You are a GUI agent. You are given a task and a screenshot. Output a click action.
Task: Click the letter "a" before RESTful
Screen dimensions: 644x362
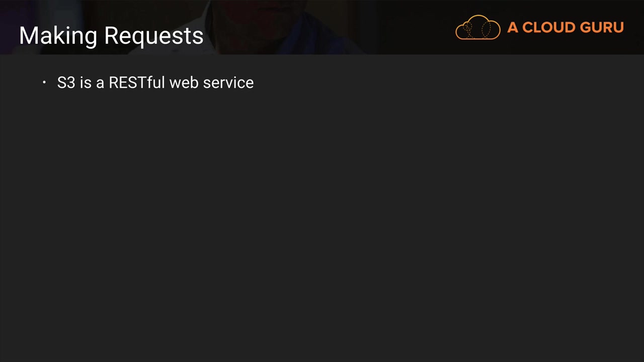[x=100, y=83]
